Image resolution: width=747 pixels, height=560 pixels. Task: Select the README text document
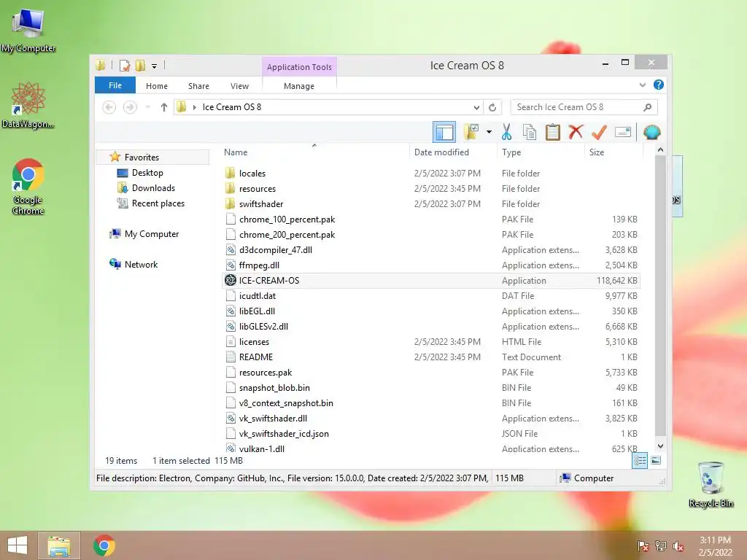pyautogui.click(x=431, y=357)
